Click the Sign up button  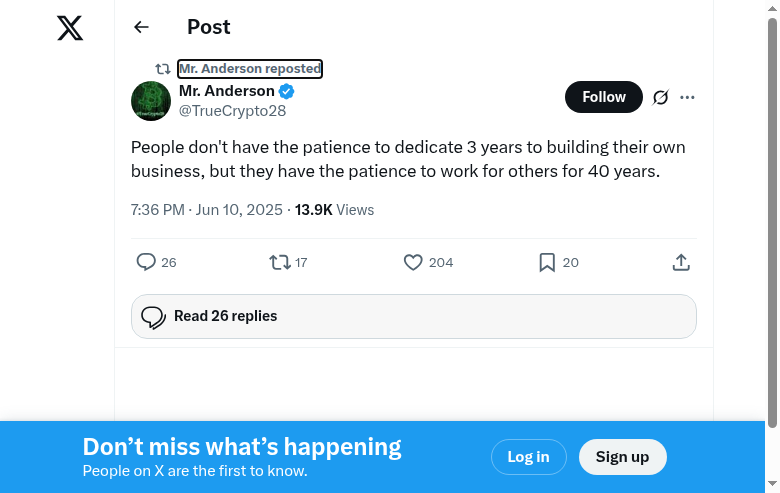pyautogui.click(x=622, y=457)
